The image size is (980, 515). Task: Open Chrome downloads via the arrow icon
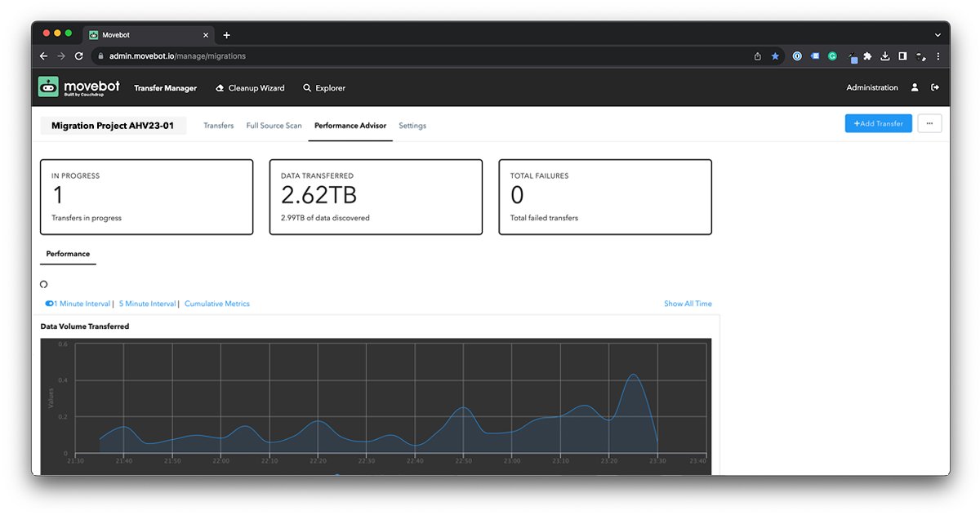(x=884, y=56)
